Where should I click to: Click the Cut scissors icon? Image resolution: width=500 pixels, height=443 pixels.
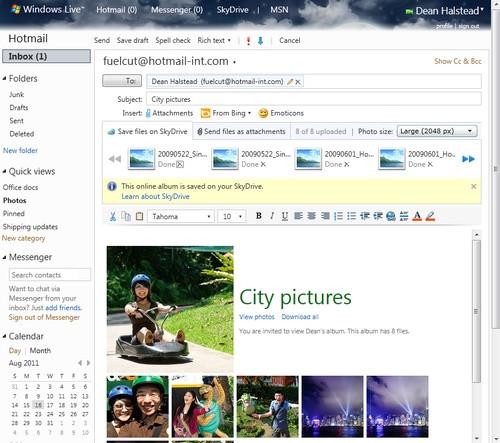pyautogui.click(x=113, y=216)
